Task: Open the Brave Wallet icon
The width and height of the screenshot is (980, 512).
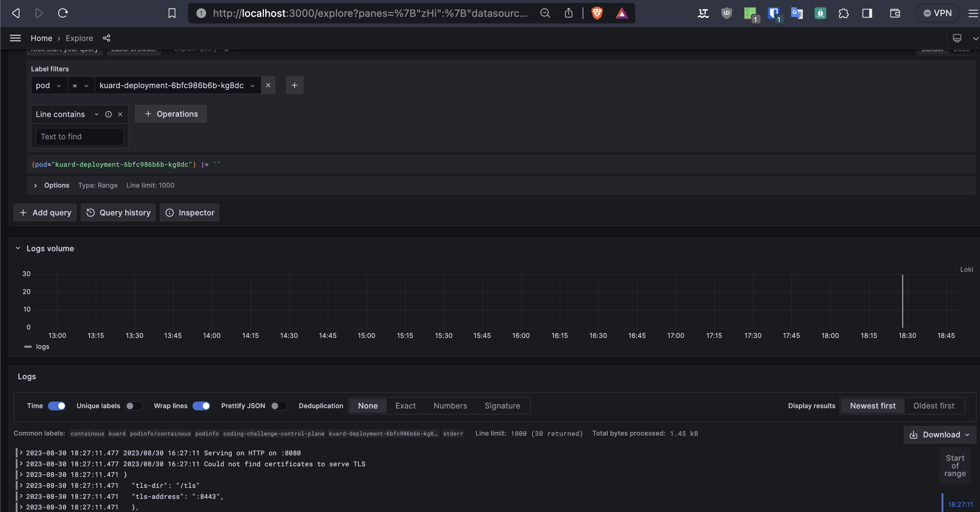Action: [895, 13]
